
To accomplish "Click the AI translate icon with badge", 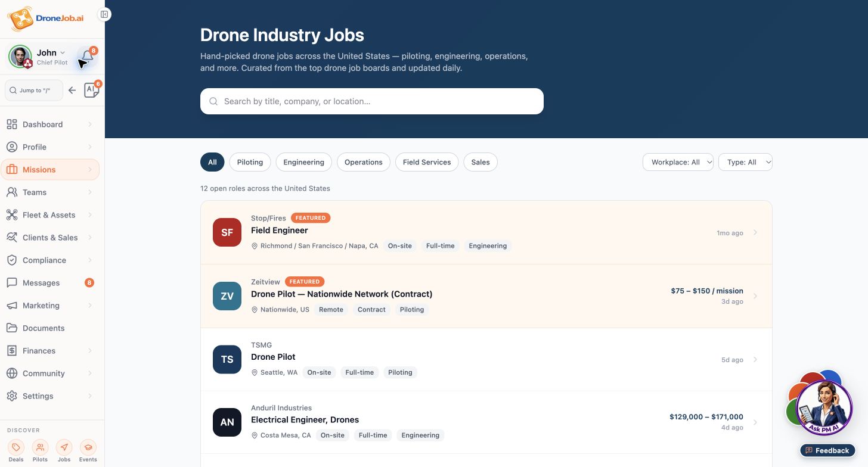I will pyautogui.click(x=91, y=90).
